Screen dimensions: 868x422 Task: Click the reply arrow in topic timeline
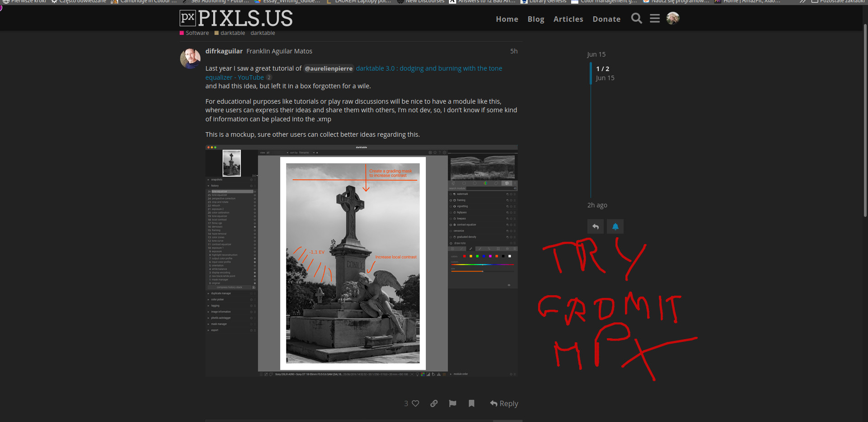[595, 226]
